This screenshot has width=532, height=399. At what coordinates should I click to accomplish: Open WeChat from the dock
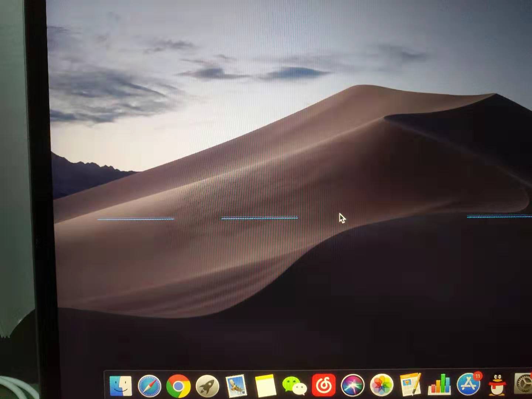tap(294, 385)
